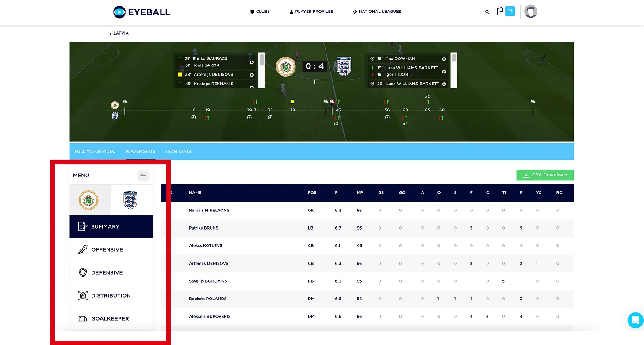This screenshot has width=644, height=345.
Task: Select the full-time boot icon at the timeline end
Action: tap(533, 101)
